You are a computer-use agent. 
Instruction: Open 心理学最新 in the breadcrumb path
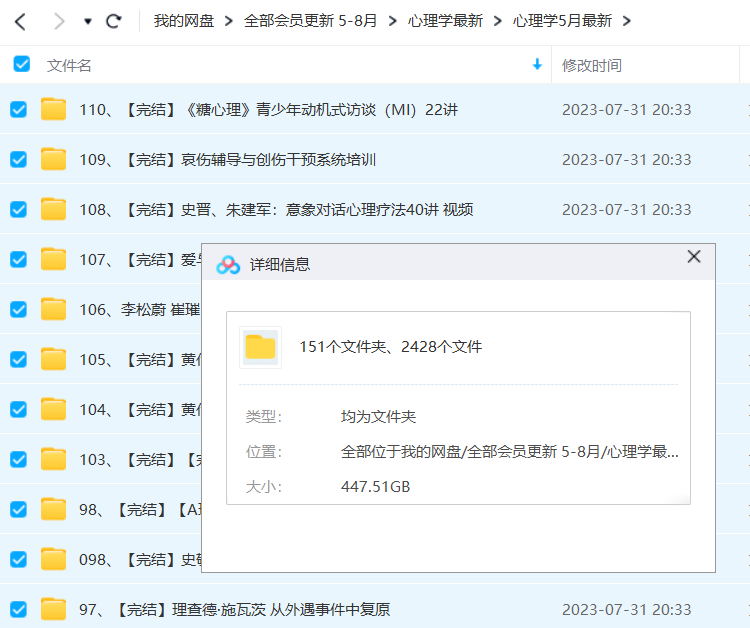click(445, 21)
